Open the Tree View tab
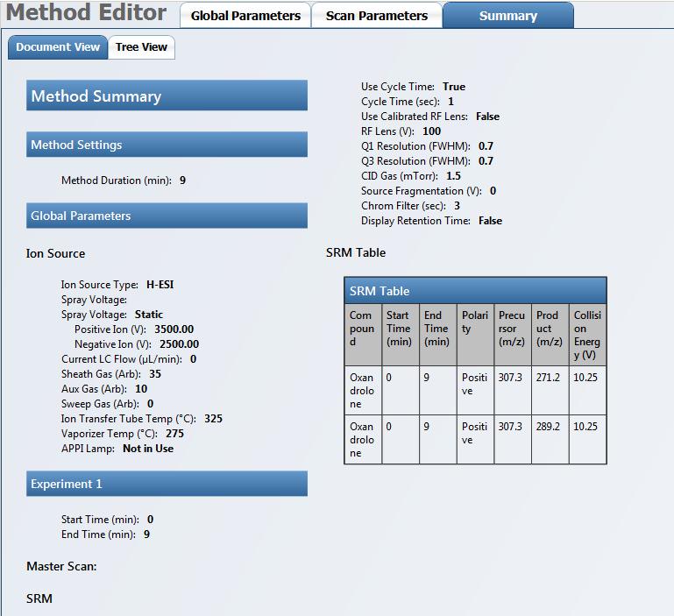This screenshot has width=674, height=616. [x=141, y=47]
